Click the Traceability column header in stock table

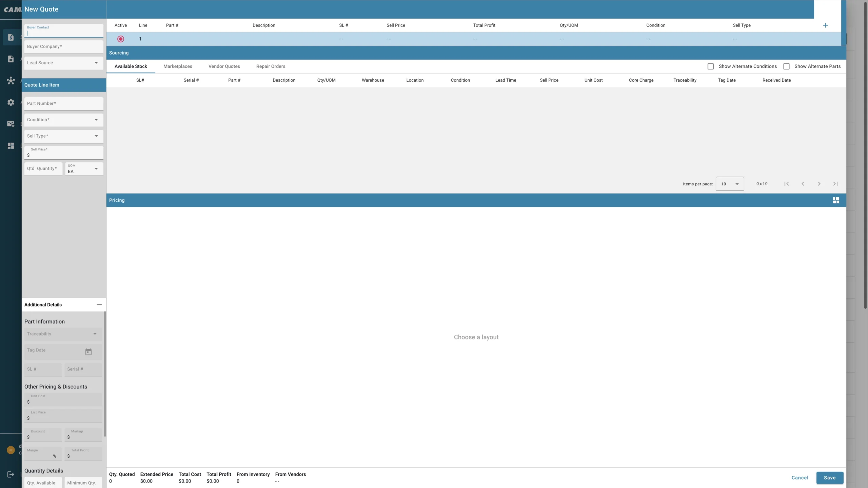[x=685, y=80]
